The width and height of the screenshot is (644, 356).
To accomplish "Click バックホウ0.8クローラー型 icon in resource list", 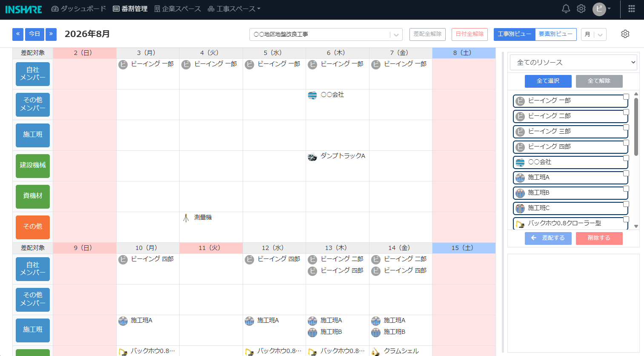I will (520, 224).
